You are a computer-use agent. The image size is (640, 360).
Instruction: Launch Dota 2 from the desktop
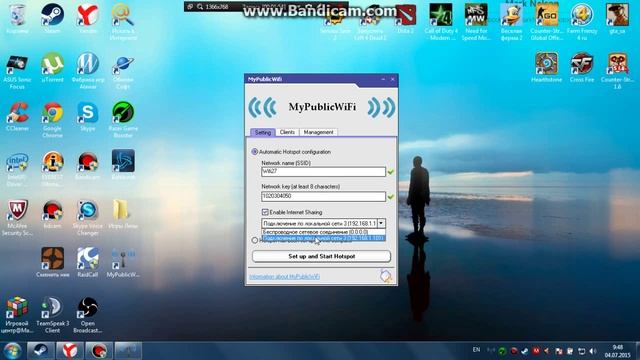point(405,18)
